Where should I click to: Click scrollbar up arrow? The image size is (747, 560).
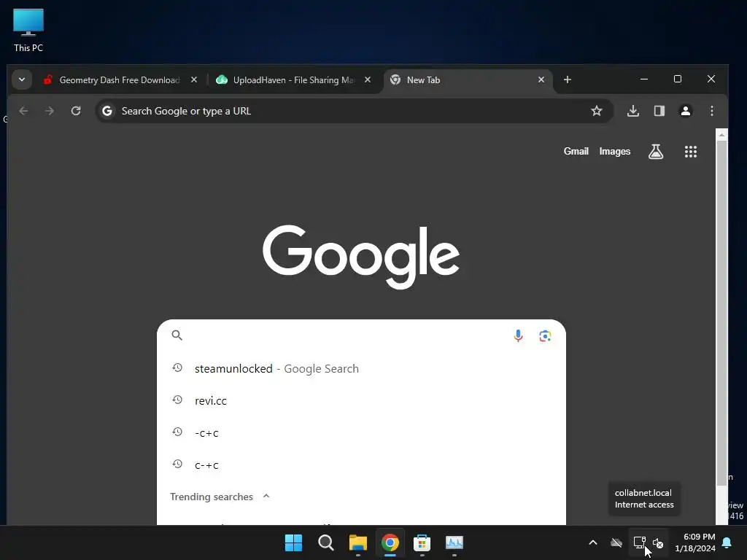721,135
